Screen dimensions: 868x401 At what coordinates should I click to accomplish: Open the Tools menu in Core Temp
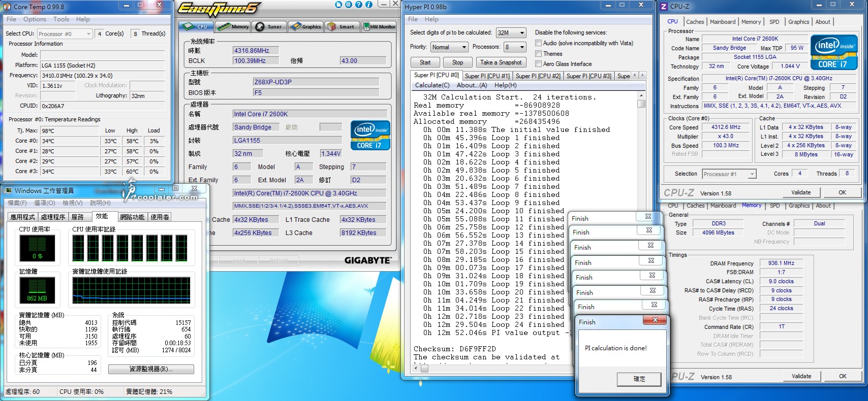click(61, 19)
